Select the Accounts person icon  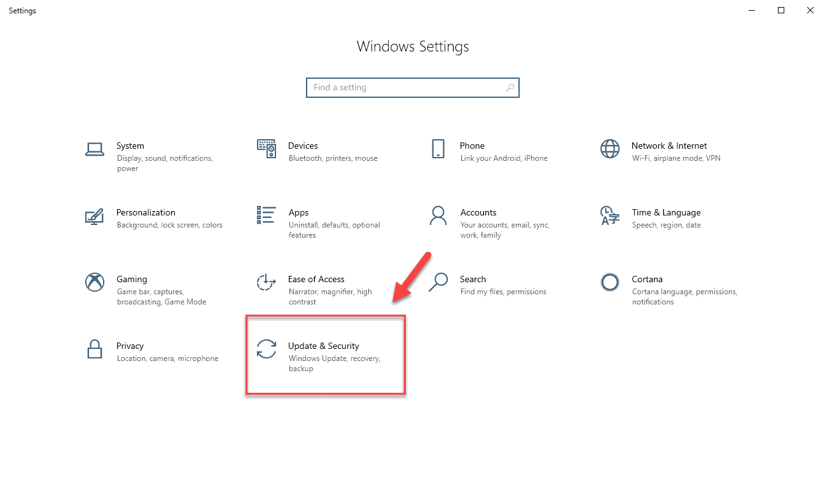click(438, 215)
